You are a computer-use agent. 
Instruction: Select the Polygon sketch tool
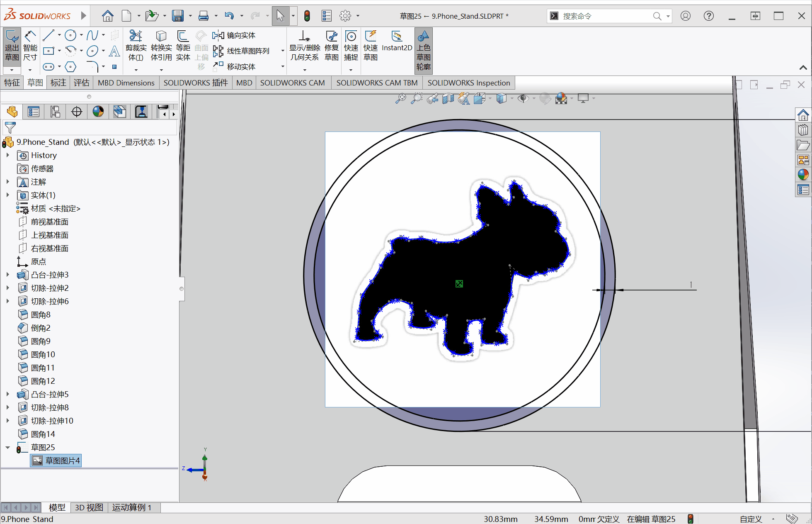coord(70,66)
